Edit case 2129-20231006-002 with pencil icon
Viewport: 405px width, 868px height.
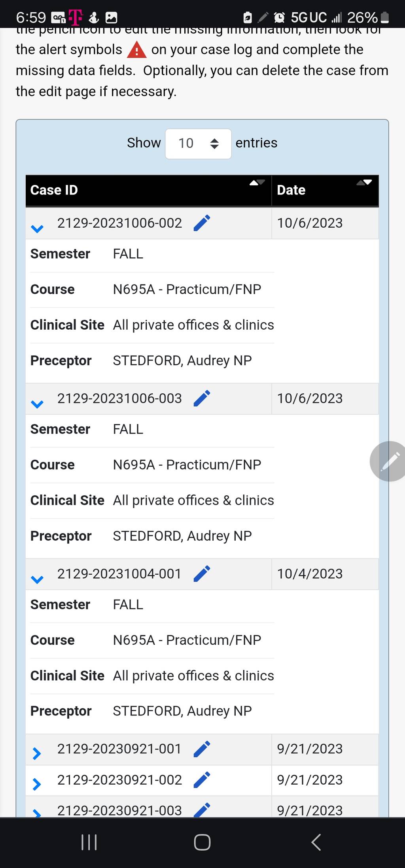click(x=202, y=223)
